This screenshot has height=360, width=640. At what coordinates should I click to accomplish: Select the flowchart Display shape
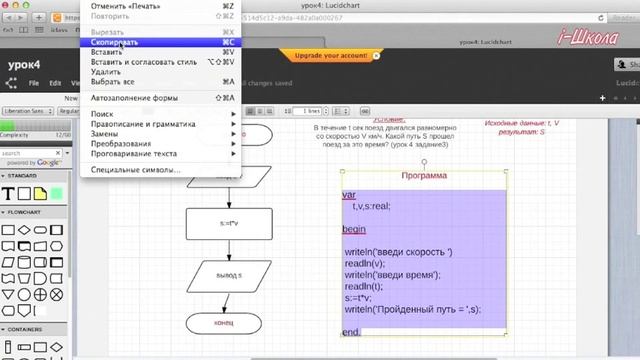tap(8, 311)
